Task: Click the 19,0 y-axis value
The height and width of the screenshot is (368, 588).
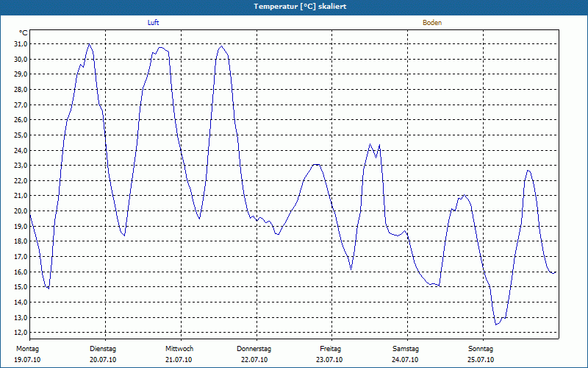Action: click(x=21, y=226)
